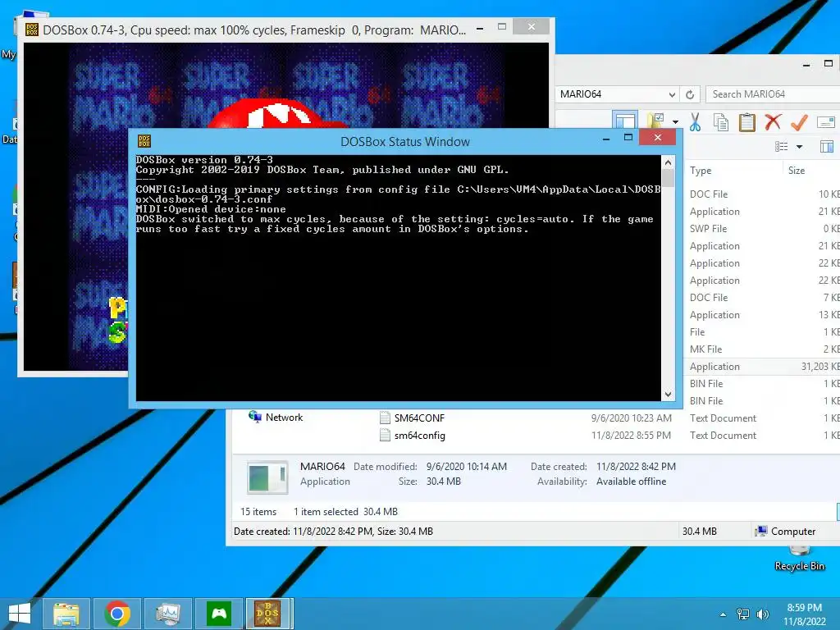Click the orange checkmark icon in Explorer toolbar
This screenshot has width=840, height=630.
[x=799, y=122]
